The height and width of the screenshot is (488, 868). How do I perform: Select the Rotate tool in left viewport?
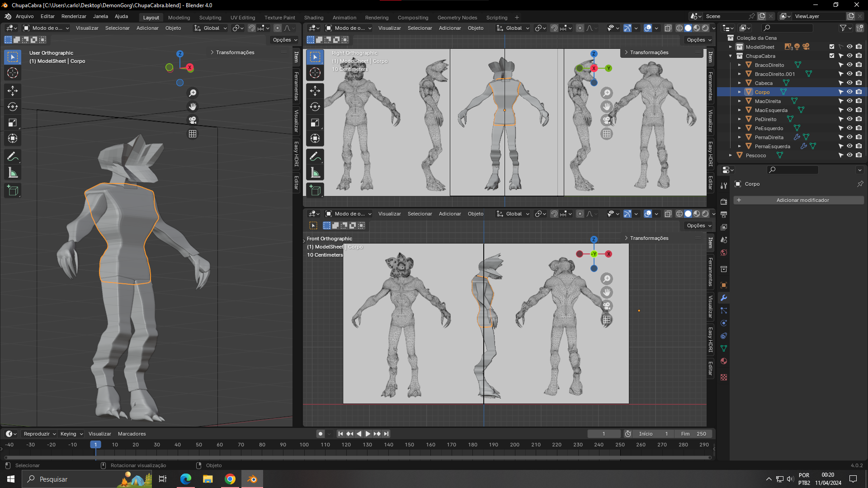[13, 107]
